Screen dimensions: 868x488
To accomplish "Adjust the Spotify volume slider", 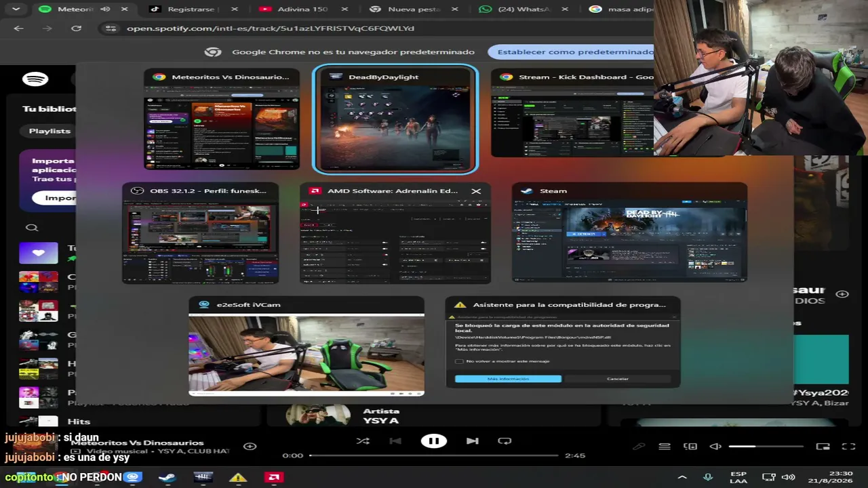I will [x=766, y=447].
